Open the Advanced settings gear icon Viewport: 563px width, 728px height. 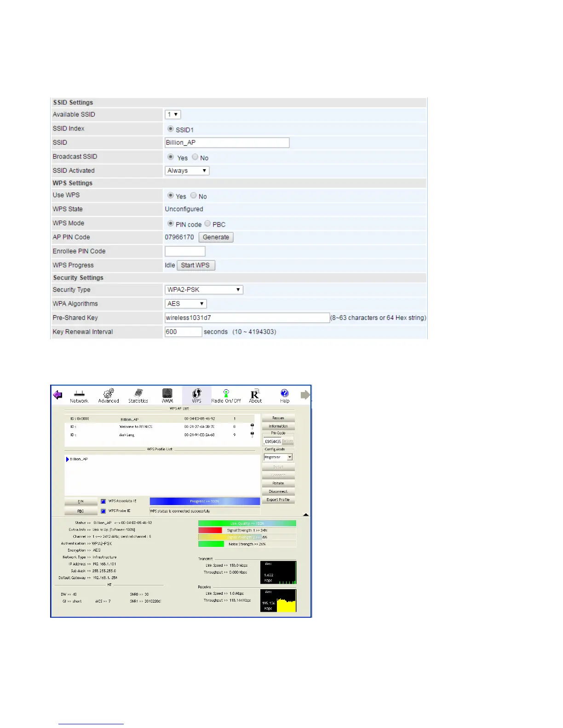pyautogui.click(x=109, y=396)
